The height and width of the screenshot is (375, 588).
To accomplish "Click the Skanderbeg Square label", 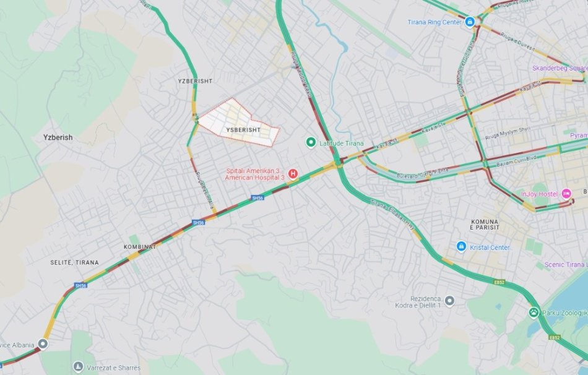I will point(560,68).
